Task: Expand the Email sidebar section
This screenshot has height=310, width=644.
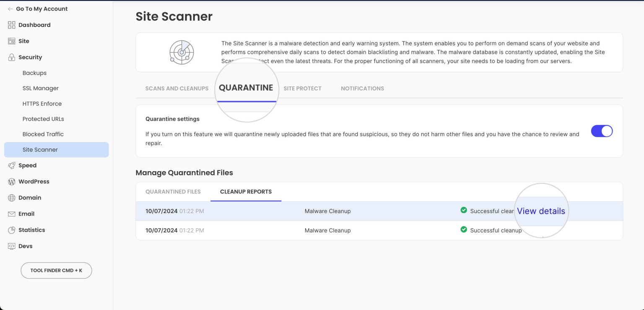Action: (26, 214)
